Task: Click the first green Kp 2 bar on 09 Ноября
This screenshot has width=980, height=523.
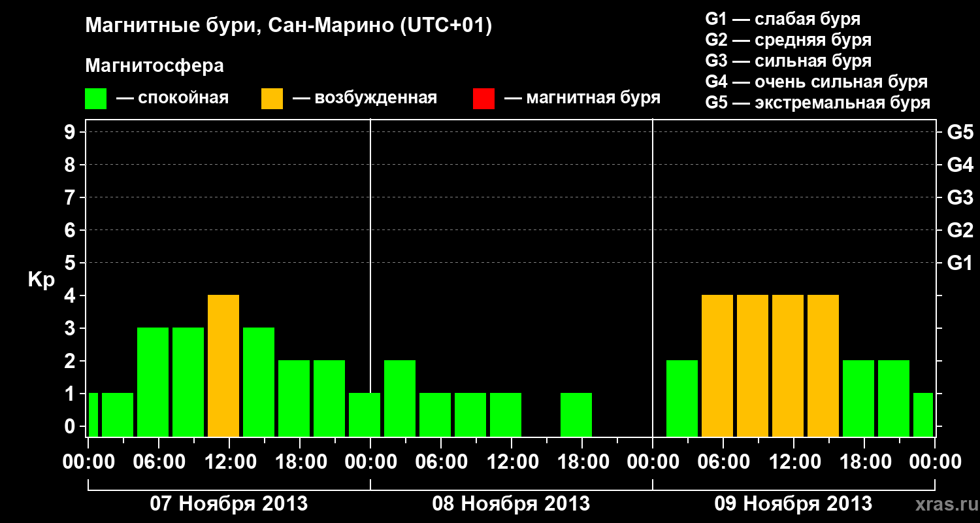Action: [x=682, y=398]
